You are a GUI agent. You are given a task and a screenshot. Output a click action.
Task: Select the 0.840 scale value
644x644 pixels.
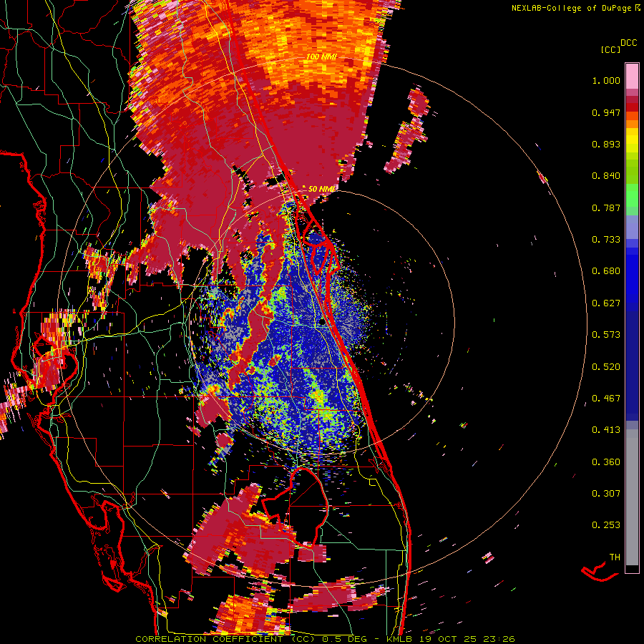click(606, 176)
